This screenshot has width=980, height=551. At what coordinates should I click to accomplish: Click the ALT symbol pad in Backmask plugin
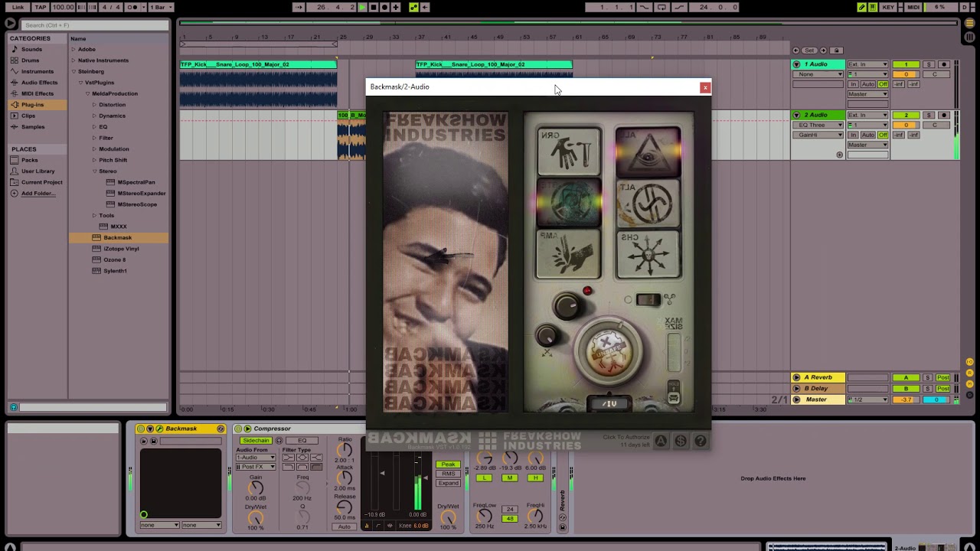(x=648, y=203)
